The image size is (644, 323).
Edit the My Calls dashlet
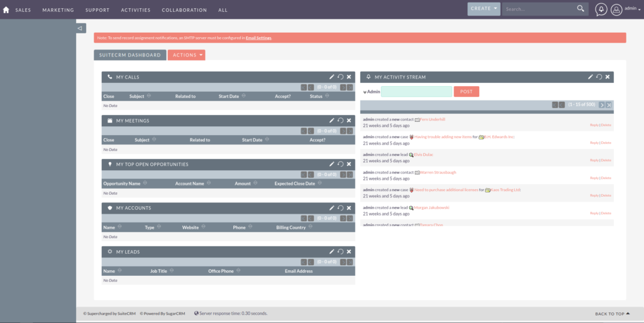pyautogui.click(x=332, y=77)
